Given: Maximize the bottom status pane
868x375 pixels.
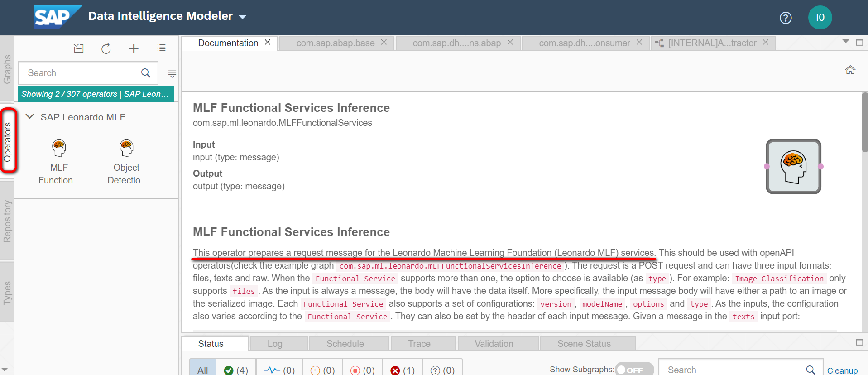Looking at the screenshot, I should (859, 342).
